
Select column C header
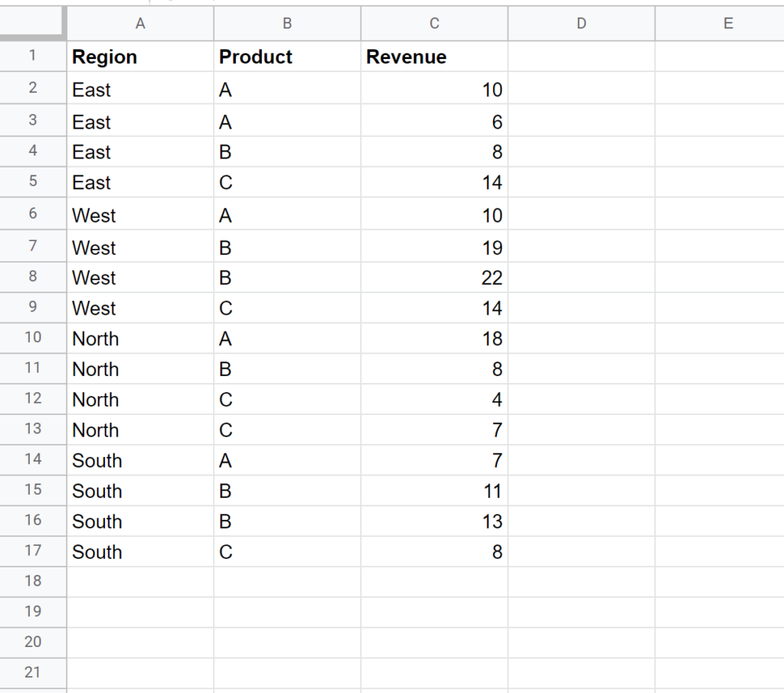tap(433, 24)
